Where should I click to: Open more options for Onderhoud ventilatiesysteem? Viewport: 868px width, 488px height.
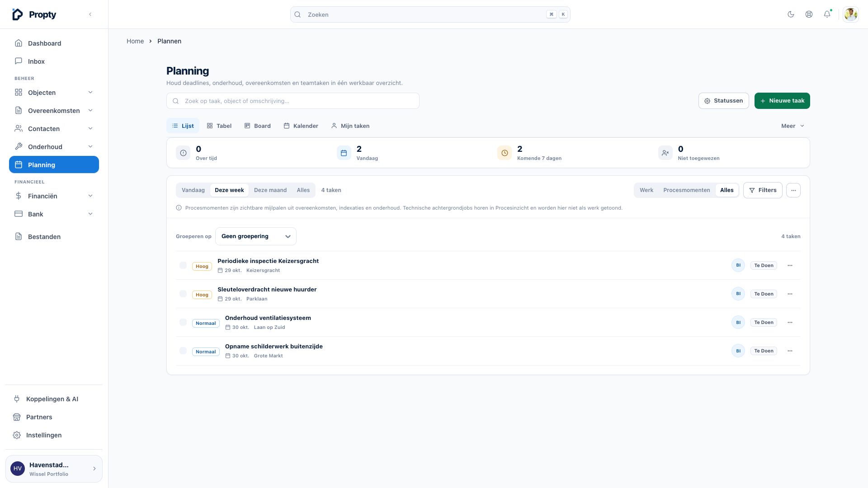click(790, 323)
